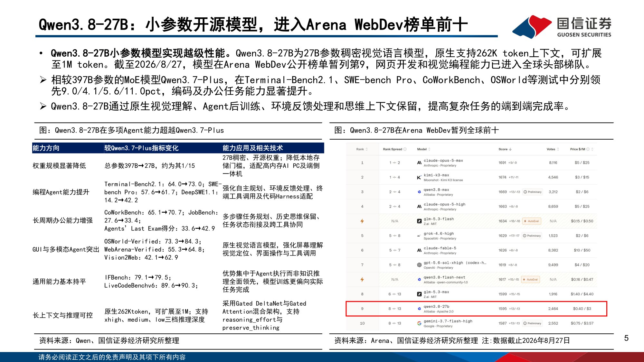Click the info icon next to Rank Spread
The width and height of the screenshot is (644, 362).
(x=405, y=149)
